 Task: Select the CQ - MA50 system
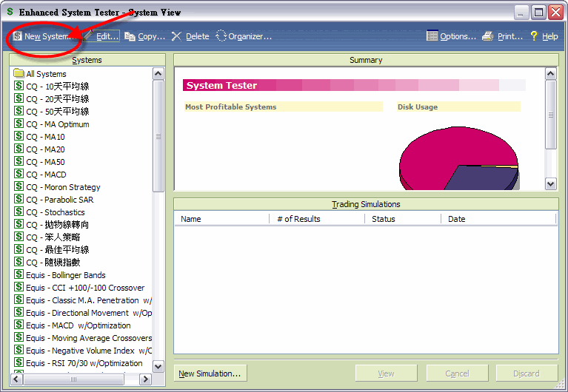point(39,162)
